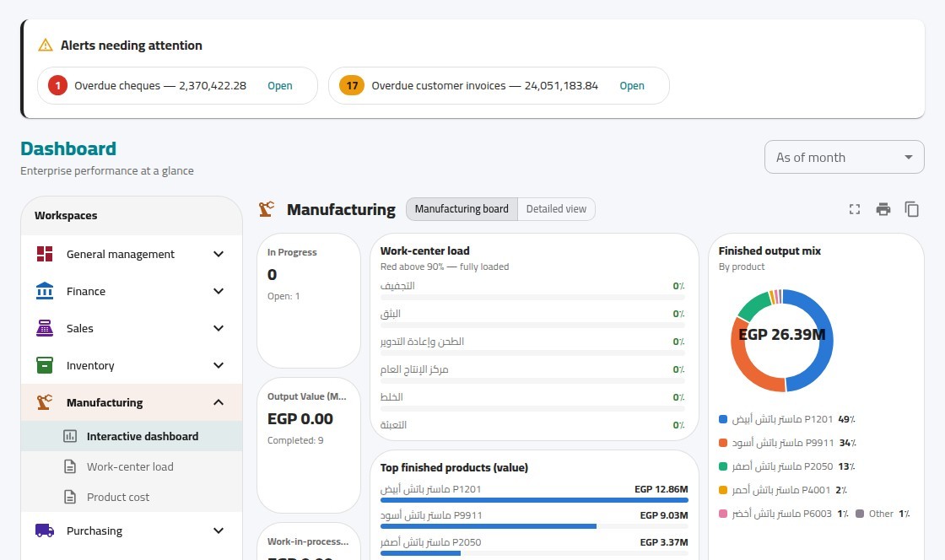Enter fullscreen view with the expand icon
The image size is (945, 560).
pos(855,209)
